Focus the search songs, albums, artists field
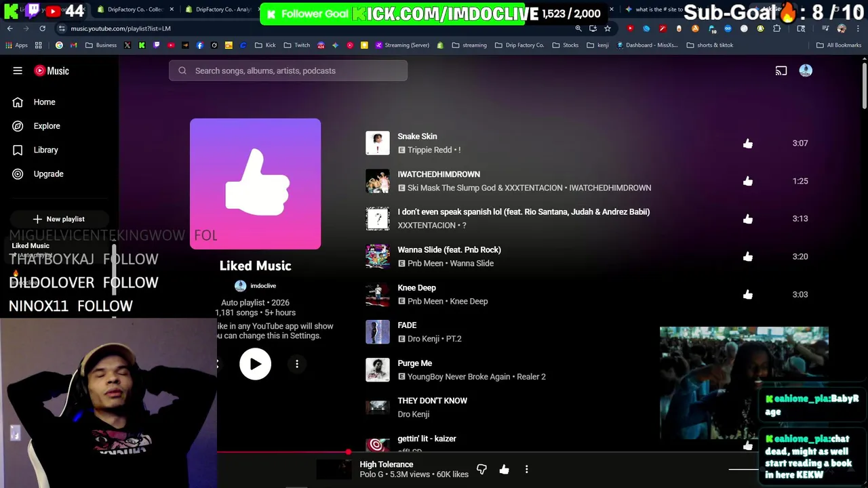868x488 pixels. (x=288, y=70)
